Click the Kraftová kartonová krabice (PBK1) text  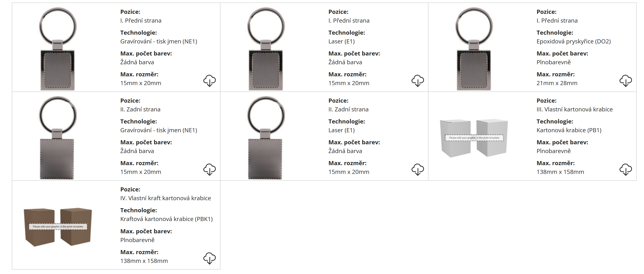tap(166, 219)
